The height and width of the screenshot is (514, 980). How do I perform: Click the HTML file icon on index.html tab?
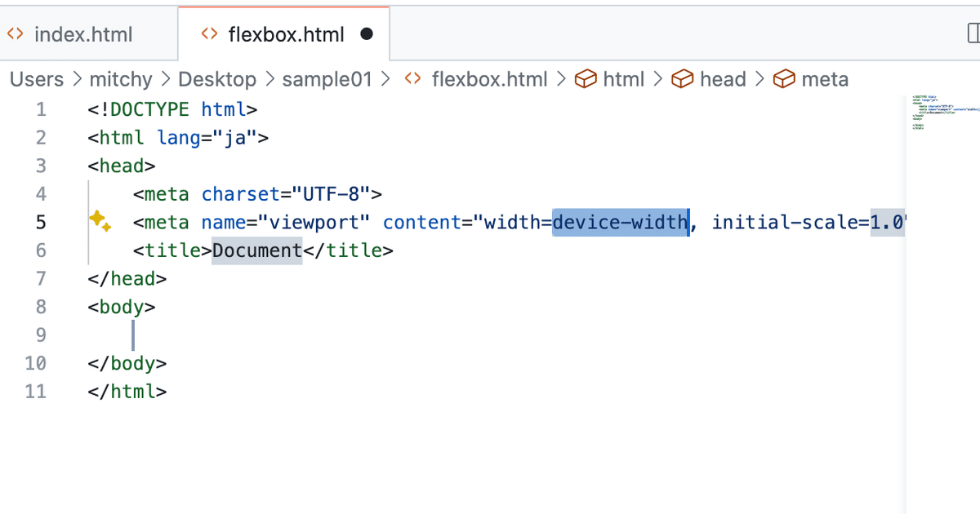[x=15, y=34]
